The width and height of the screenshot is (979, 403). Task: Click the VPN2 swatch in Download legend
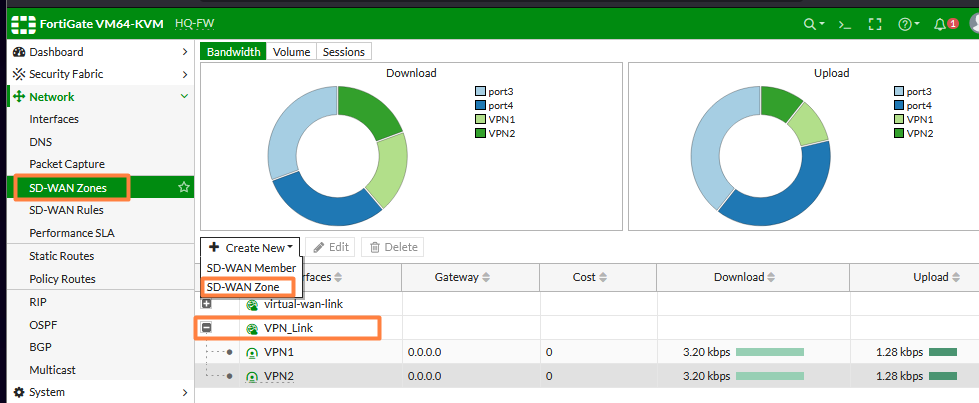(480, 133)
